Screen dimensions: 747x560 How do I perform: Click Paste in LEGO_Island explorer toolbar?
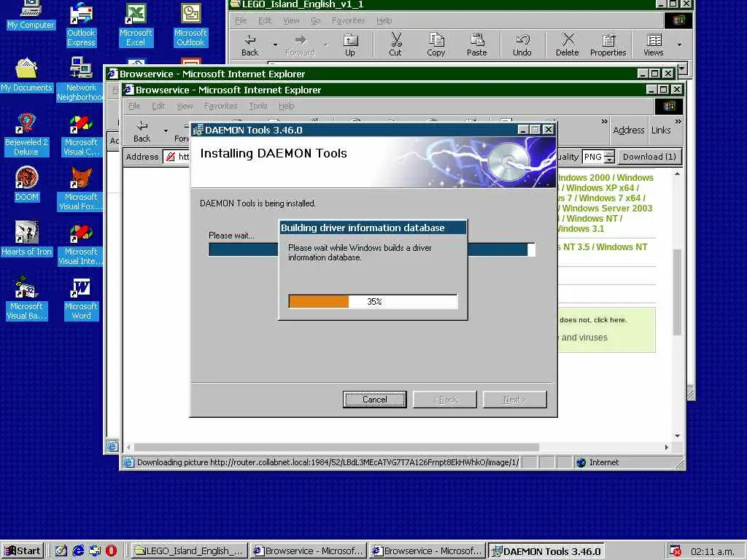click(x=477, y=45)
